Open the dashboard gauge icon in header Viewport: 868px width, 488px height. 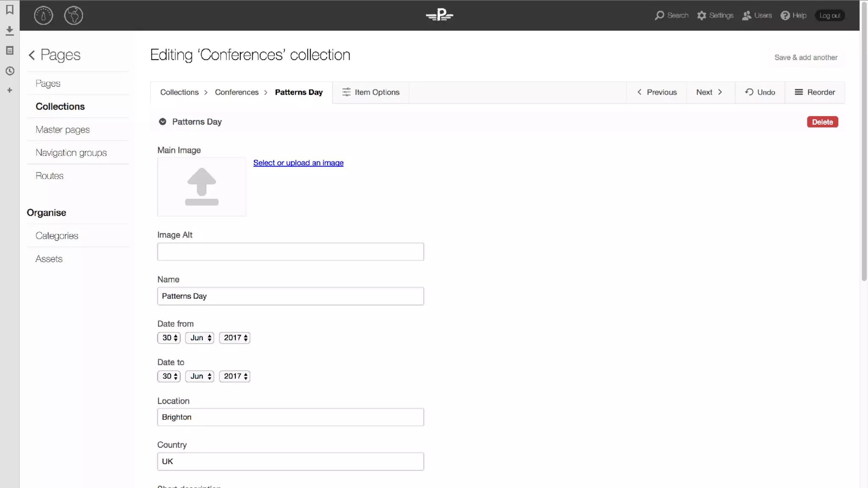[43, 16]
